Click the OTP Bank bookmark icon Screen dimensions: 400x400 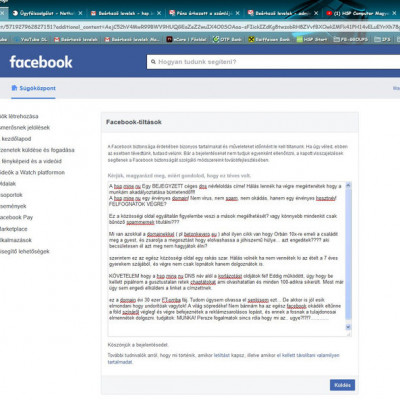[x=216, y=39]
